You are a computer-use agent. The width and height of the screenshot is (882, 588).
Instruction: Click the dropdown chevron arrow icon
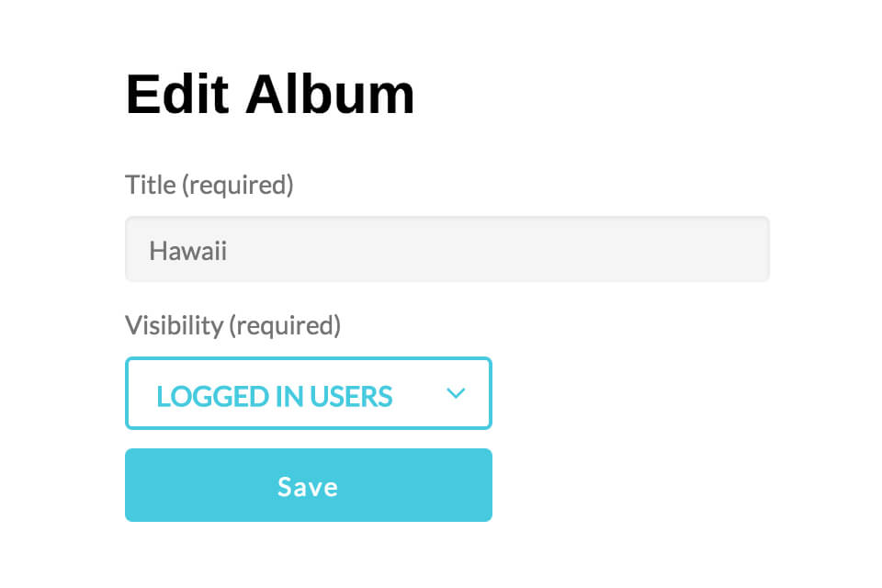coord(456,393)
